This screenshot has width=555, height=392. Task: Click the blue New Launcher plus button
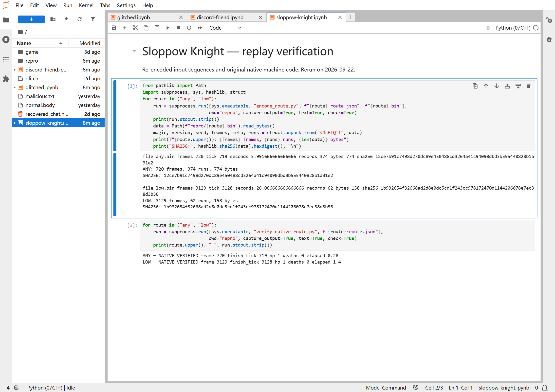click(x=31, y=19)
